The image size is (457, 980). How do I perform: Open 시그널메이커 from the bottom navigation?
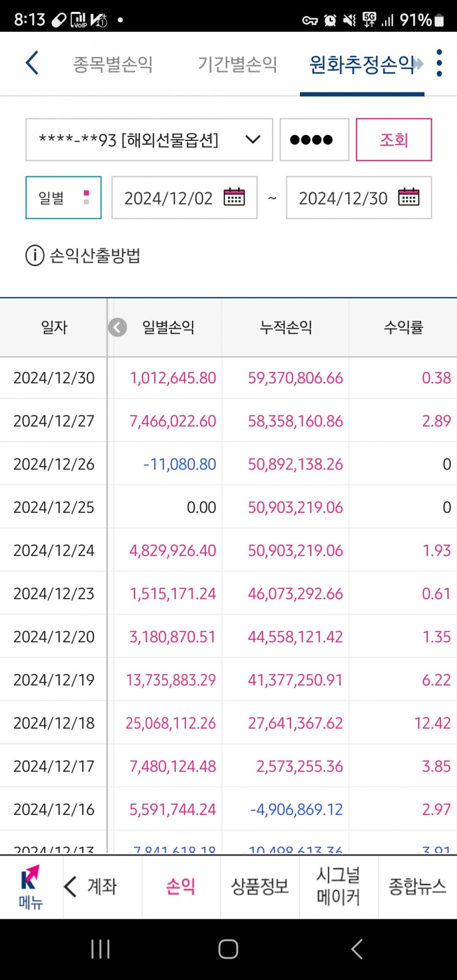[338, 886]
